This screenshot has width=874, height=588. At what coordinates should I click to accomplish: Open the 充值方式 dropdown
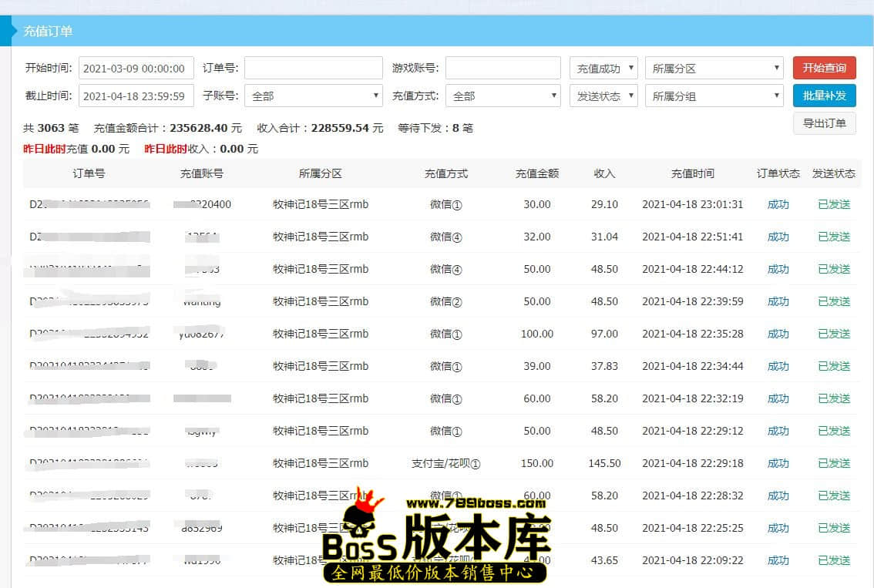(503, 96)
